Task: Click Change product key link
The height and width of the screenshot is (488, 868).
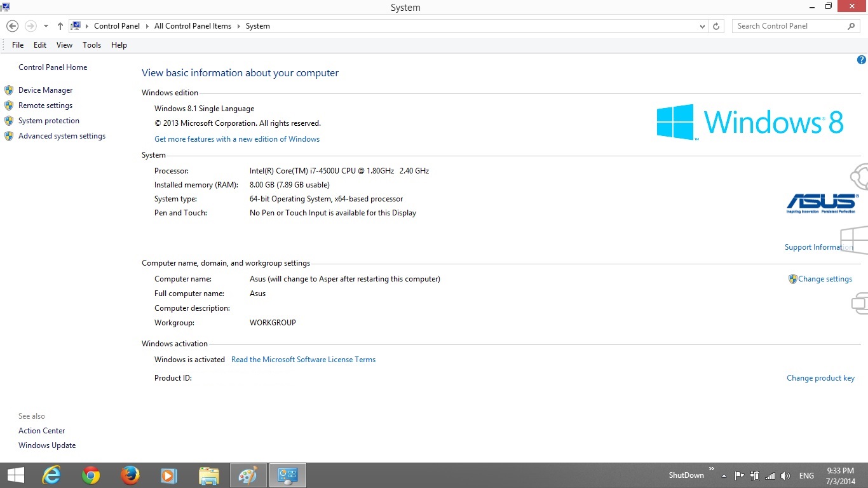Action: 820,378
